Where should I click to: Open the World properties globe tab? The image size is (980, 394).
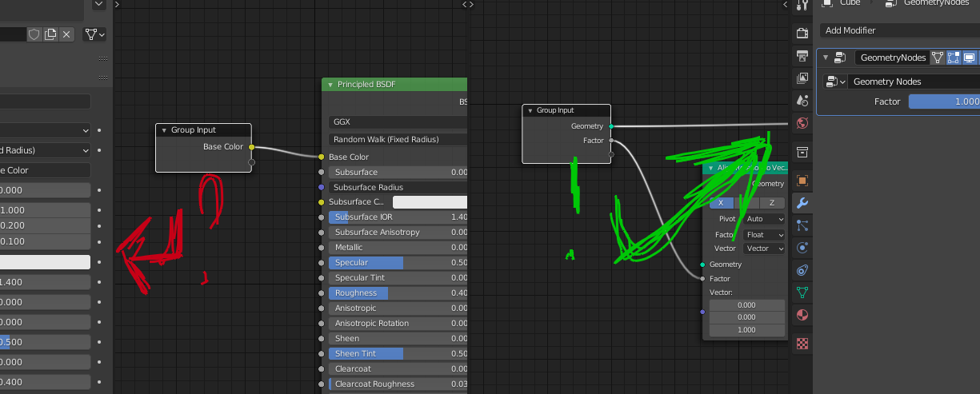pyautogui.click(x=802, y=123)
